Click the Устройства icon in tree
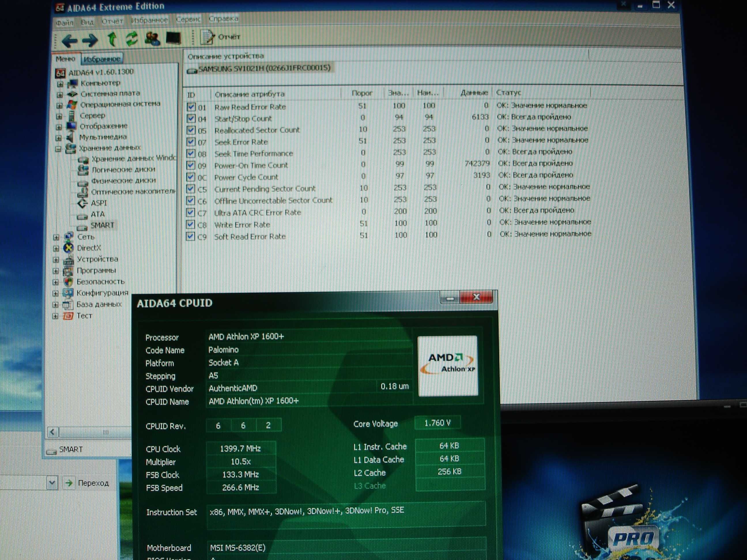 click(69, 259)
